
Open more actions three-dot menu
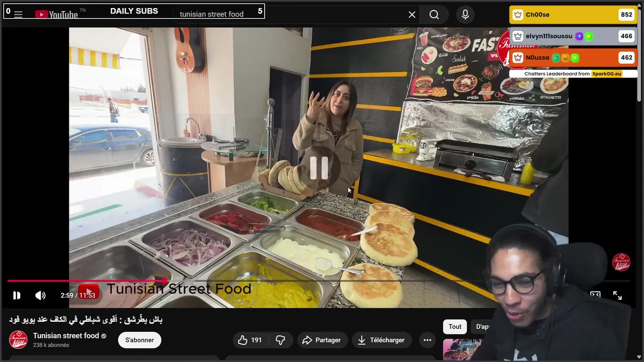(427, 340)
